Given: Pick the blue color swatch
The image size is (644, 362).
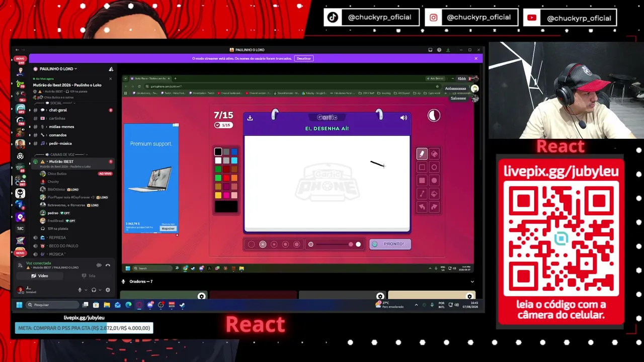Looking at the screenshot, I should [234, 152].
